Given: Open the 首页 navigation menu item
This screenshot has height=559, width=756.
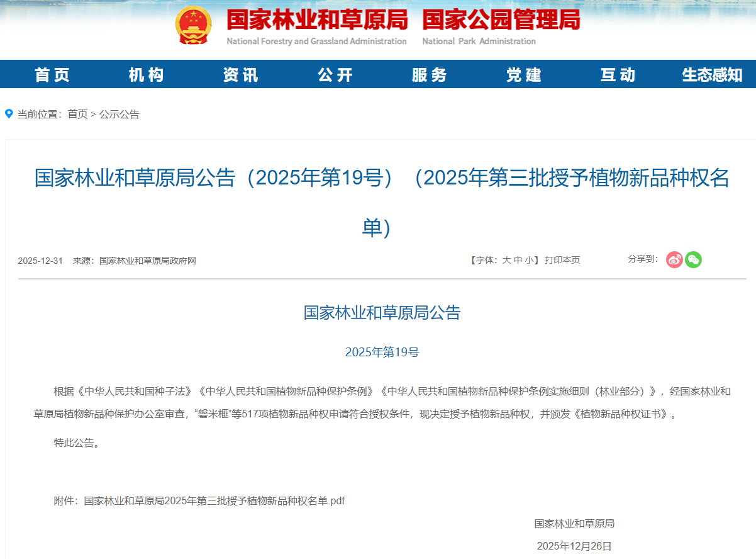Looking at the screenshot, I should point(52,75).
